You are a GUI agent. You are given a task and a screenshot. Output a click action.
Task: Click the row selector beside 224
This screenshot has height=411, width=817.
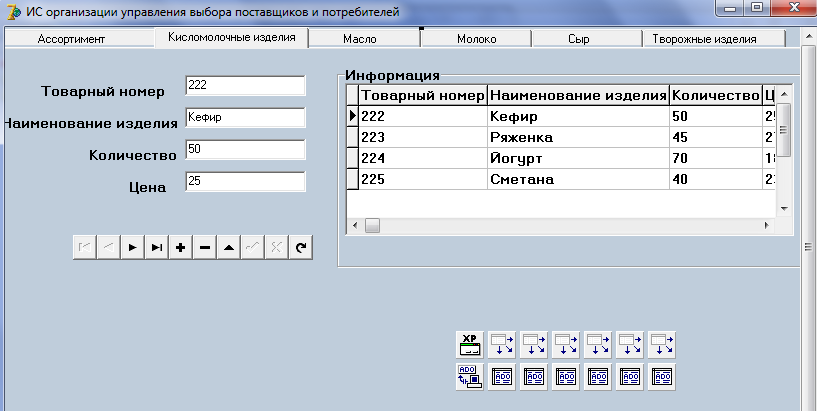click(353, 158)
